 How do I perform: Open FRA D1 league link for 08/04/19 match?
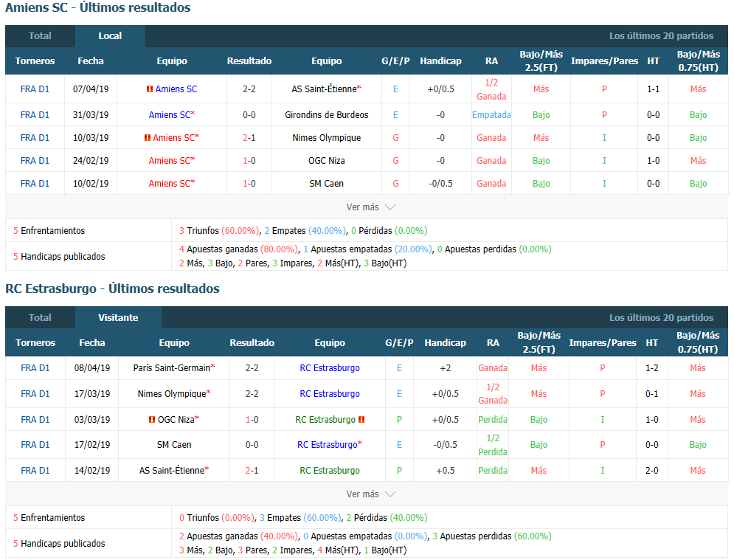35,368
